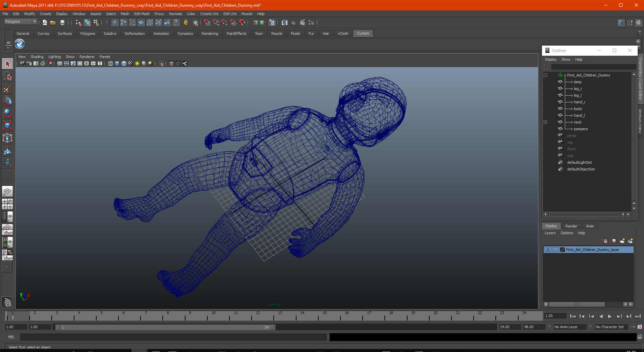The height and width of the screenshot is (352, 644).
Task: Select the Universal Manipulator tool
Action: [x=7, y=138]
